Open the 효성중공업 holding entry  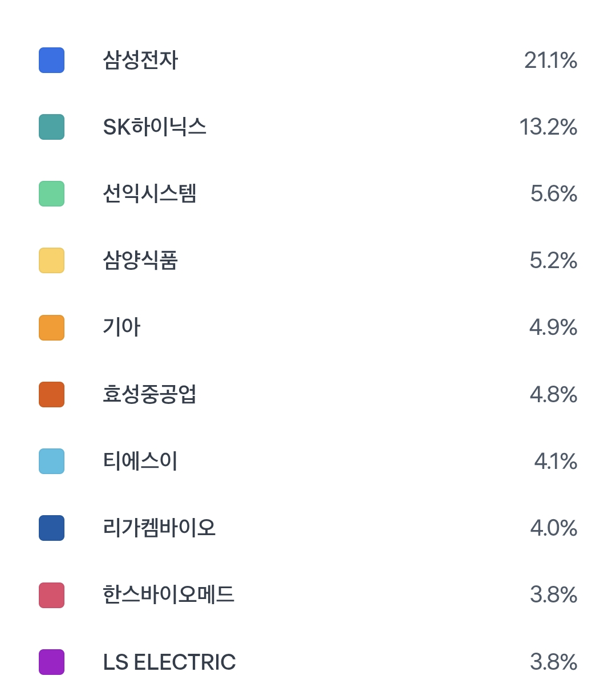click(x=149, y=394)
